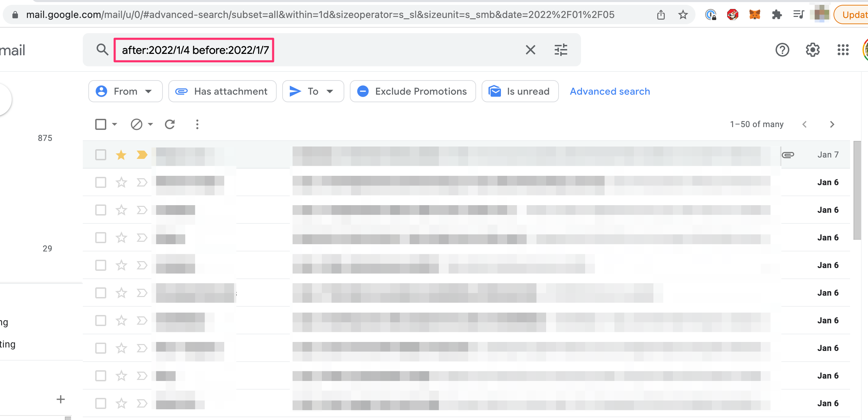Expand the To filter dropdown
This screenshot has width=868, height=420.
click(330, 91)
